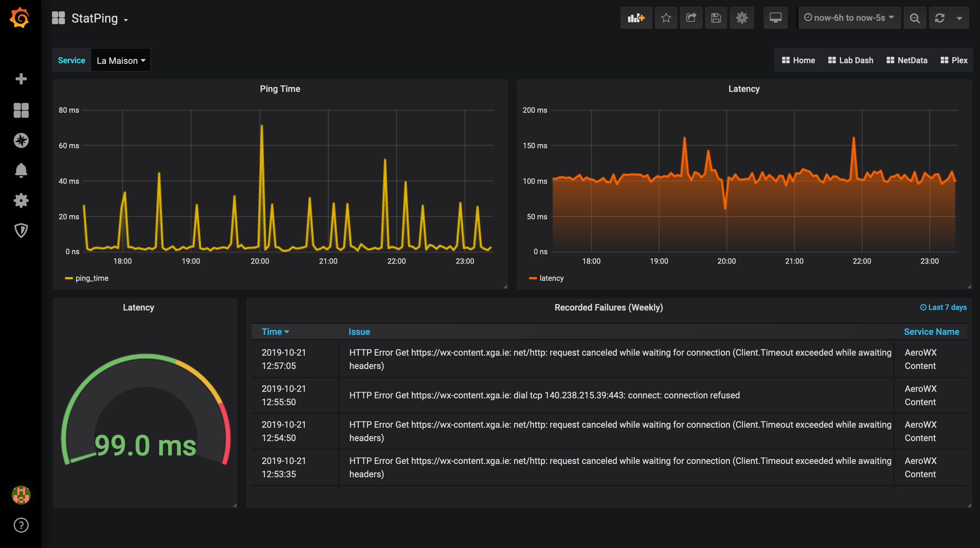Star this dashboard as favorite
Viewport: 980px width, 548px height.
pyautogui.click(x=666, y=18)
